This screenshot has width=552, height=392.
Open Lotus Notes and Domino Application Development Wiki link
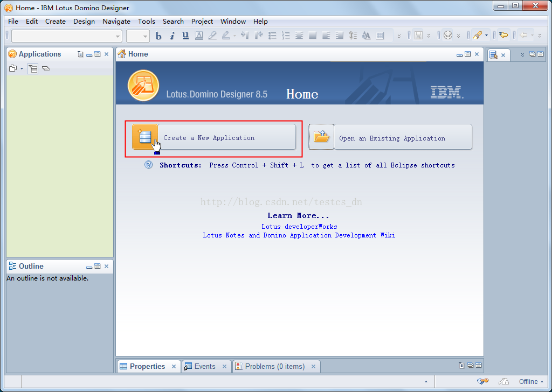point(299,235)
